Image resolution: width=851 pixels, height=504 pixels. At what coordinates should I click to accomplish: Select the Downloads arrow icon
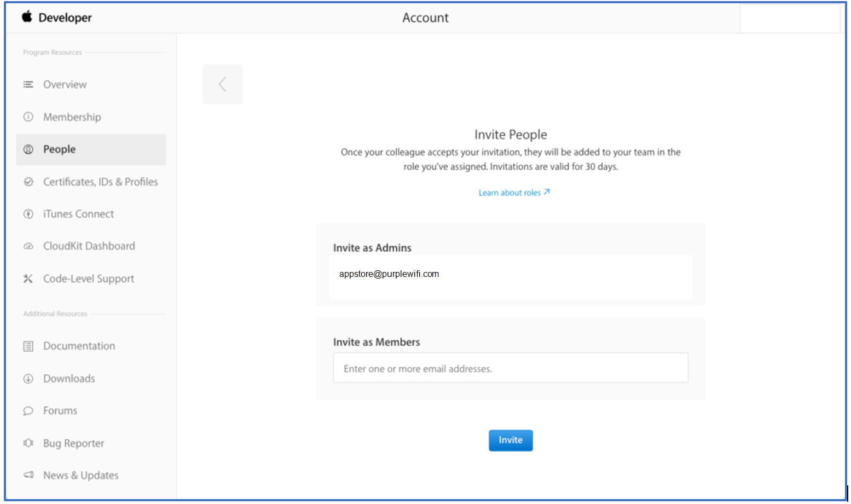28,378
